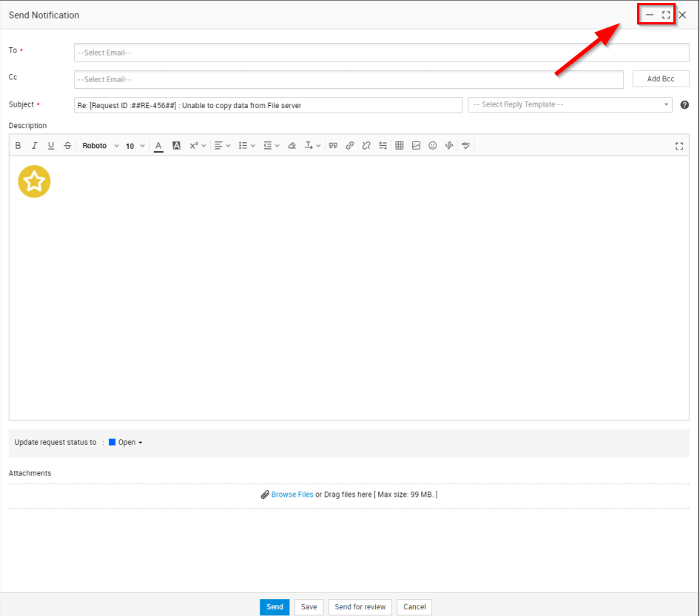
Task: Toggle bold formatting in the editor
Action: (18, 145)
